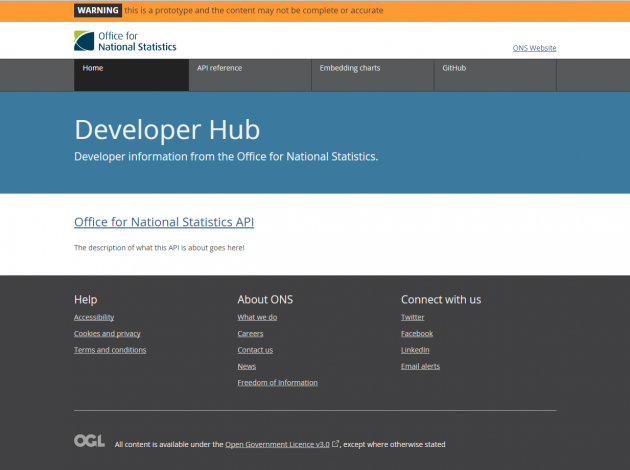Open the Email alerts link

pos(420,366)
